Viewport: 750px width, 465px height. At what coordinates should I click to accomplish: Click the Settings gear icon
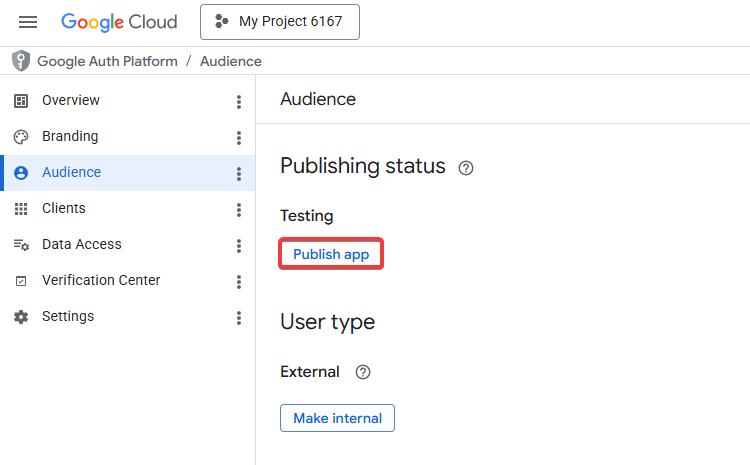(21, 317)
